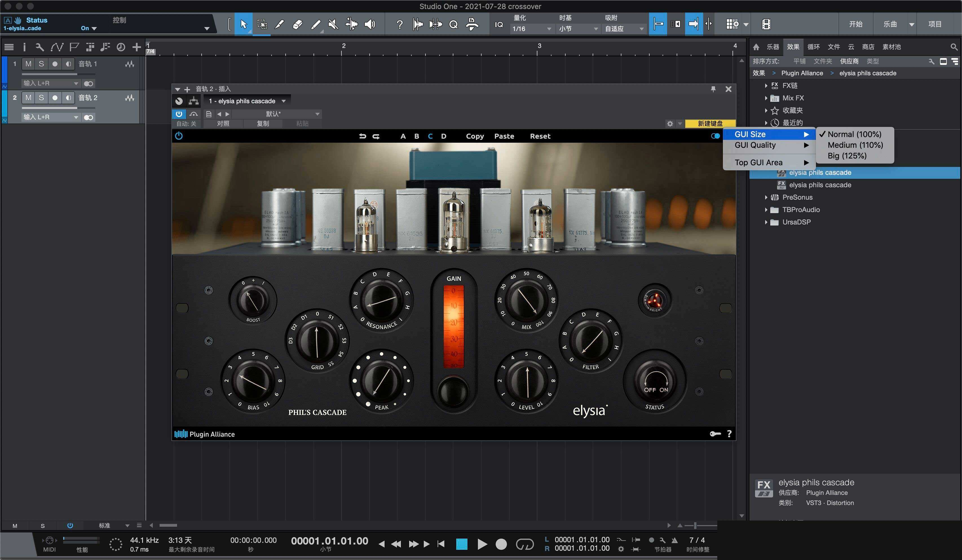The image size is (962, 560).
Task: Switch to 文件 browser tab
Action: click(834, 47)
